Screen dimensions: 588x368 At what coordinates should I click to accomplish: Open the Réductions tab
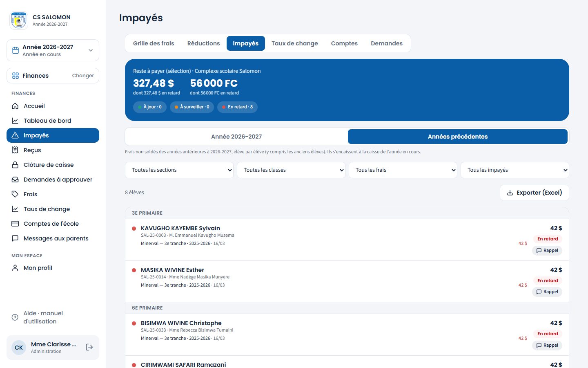tap(204, 43)
